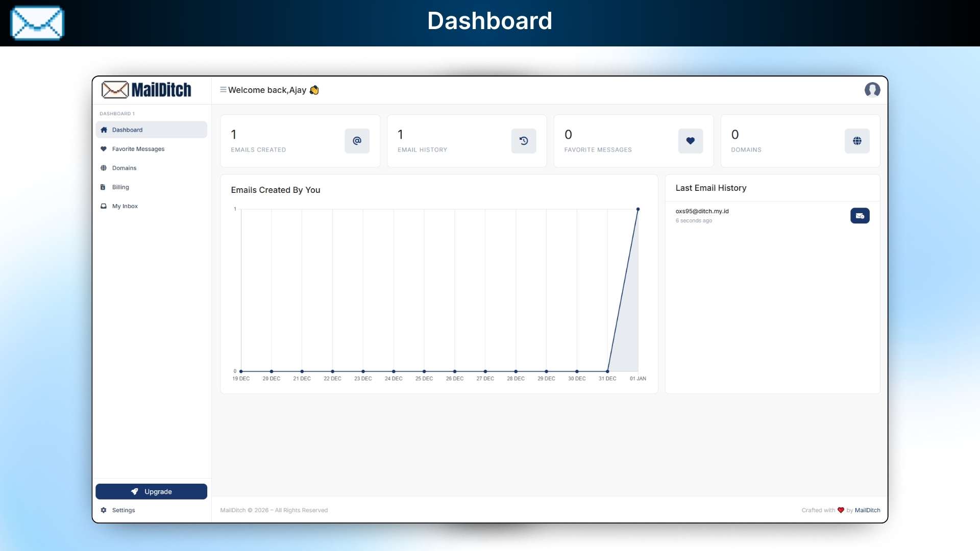Viewport: 980px width, 551px height.
Task: Open Favorite Messages from sidebar
Action: click(x=138, y=149)
